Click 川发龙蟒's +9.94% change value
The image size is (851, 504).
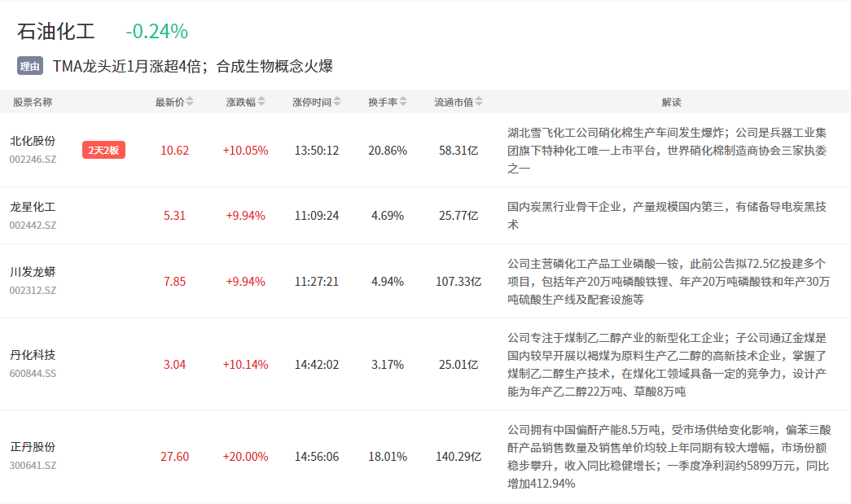pos(245,281)
